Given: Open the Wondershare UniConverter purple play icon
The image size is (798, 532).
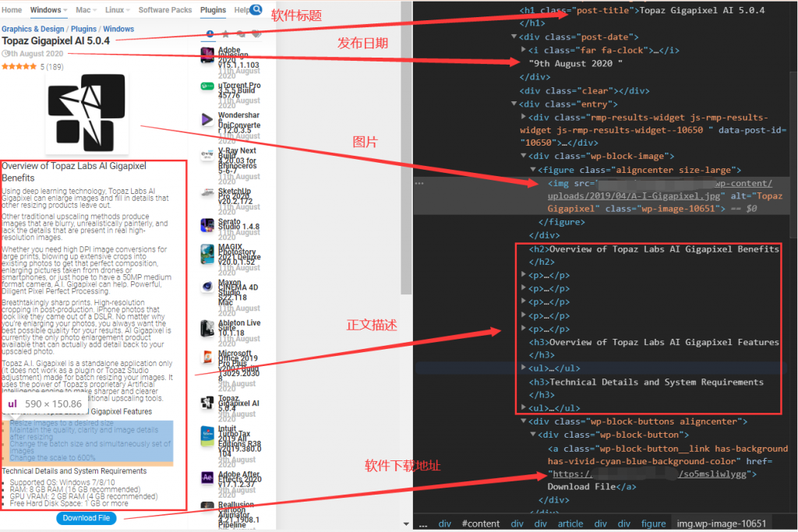Looking at the screenshot, I should click(x=207, y=119).
